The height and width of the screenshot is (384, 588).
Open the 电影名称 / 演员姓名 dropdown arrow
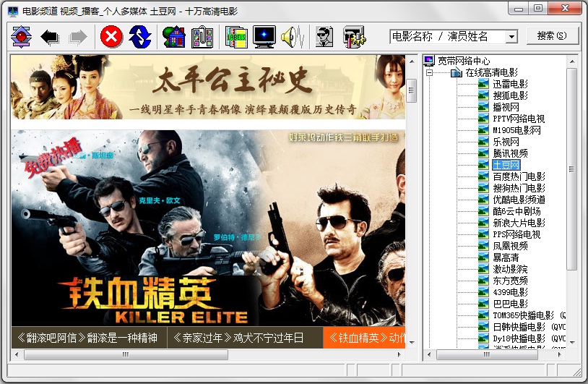coord(511,37)
